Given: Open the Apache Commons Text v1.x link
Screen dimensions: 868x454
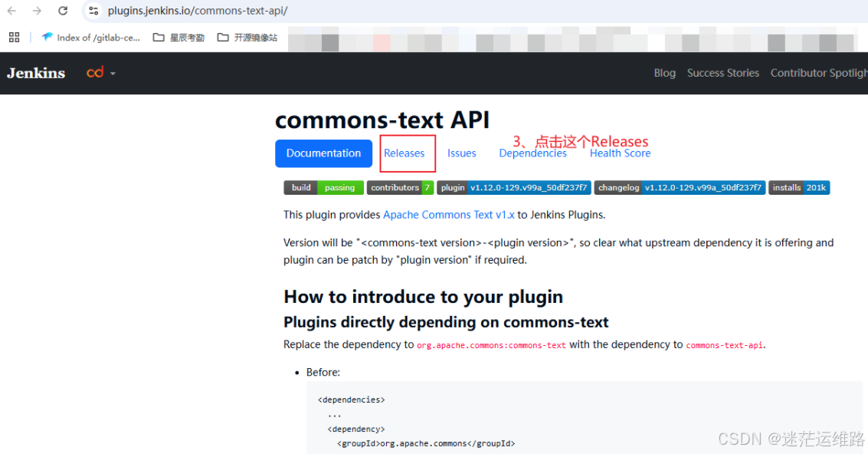Looking at the screenshot, I should 448,215.
